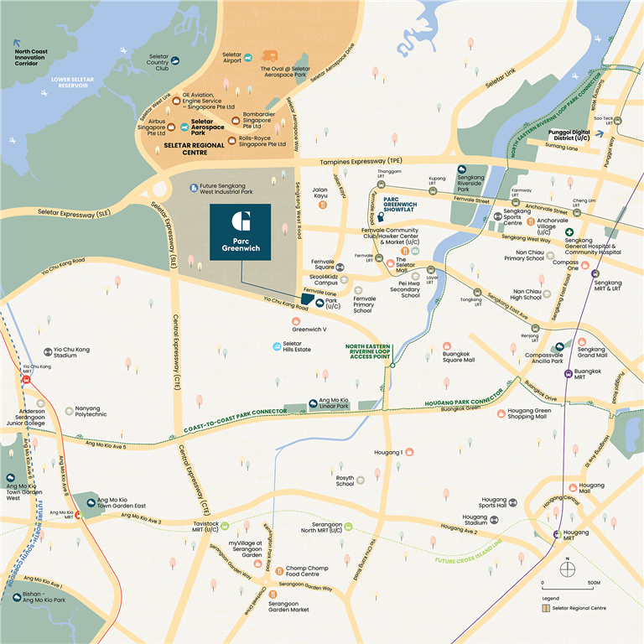Click the Sengkang General Hospital cross icon

pyautogui.click(x=569, y=232)
